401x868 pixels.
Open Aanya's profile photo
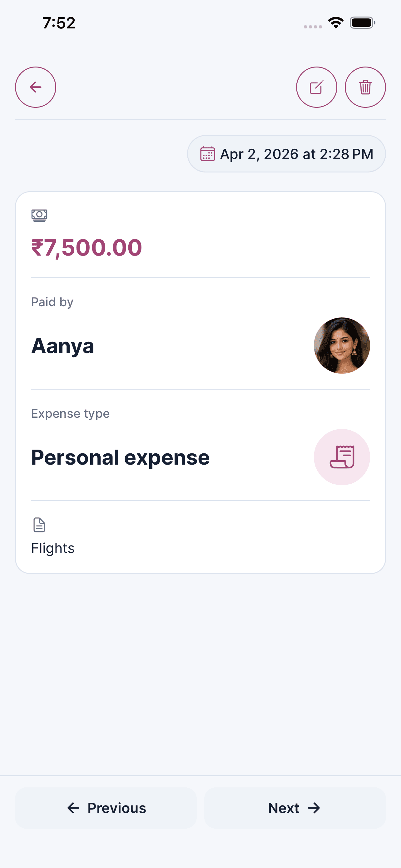coord(342,345)
